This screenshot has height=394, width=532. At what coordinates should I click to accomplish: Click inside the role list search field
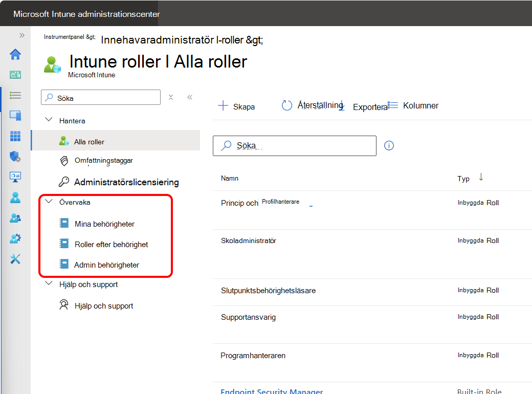295,146
